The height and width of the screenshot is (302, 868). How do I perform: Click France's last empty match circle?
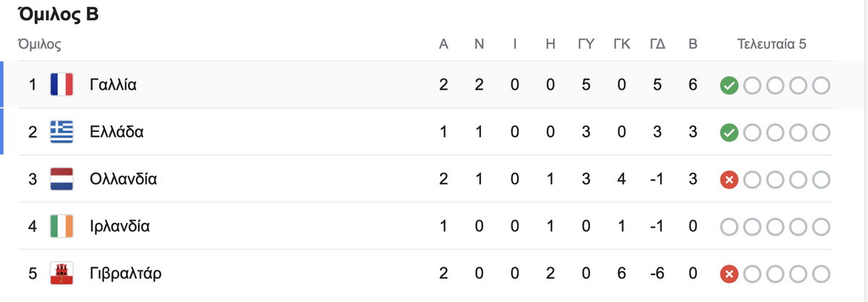click(821, 86)
